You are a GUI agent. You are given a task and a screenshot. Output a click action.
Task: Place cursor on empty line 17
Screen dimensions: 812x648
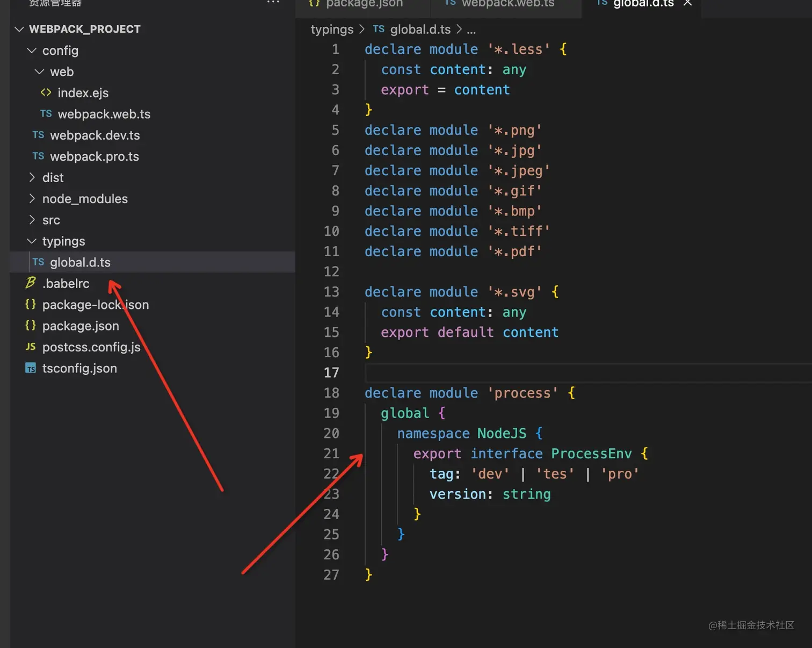[x=588, y=373]
